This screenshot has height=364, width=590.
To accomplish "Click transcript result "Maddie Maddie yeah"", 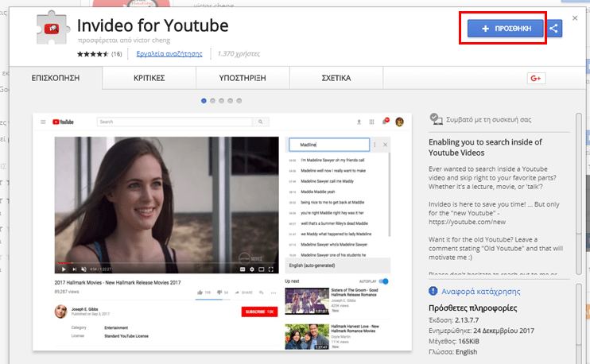I will (x=317, y=192).
